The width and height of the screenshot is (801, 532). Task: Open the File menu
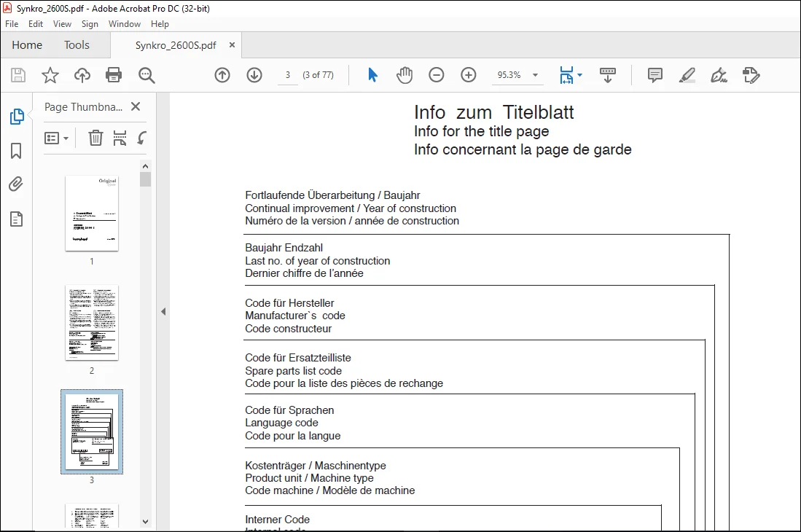click(x=12, y=24)
